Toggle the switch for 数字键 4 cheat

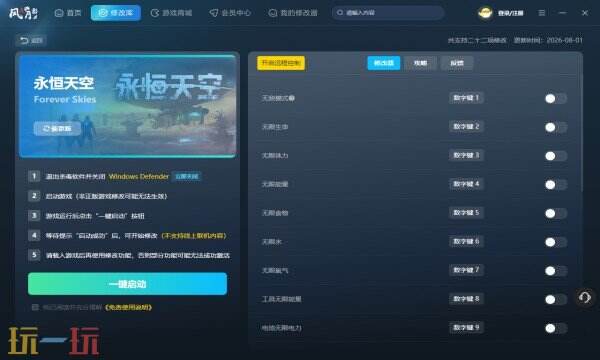coord(556,184)
